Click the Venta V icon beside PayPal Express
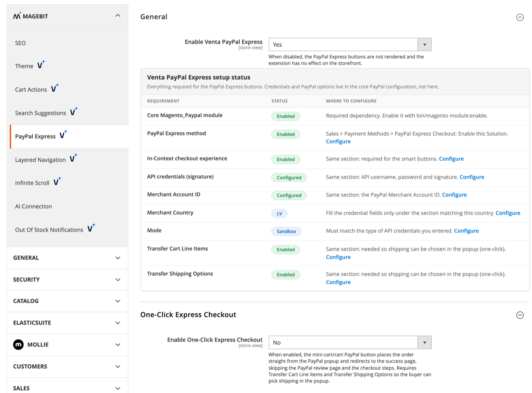532x393 pixels. pyautogui.click(x=63, y=135)
